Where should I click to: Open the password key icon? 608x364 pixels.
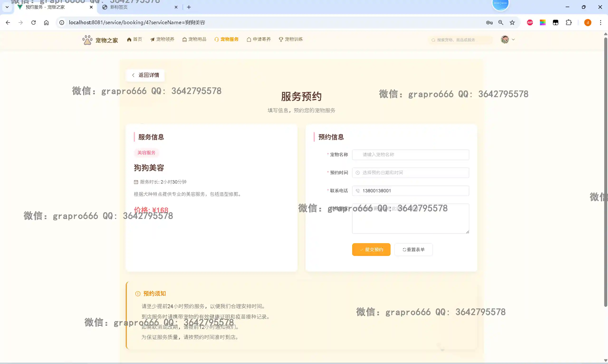click(489, 23)
